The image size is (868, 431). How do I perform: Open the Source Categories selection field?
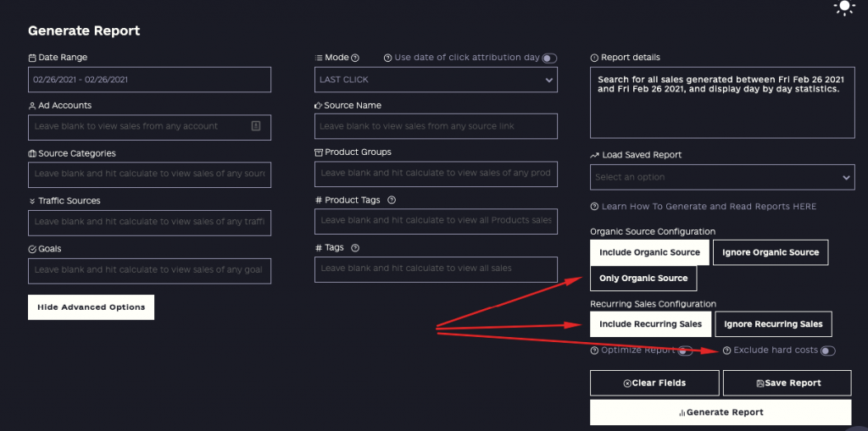(x=149, y=174)
